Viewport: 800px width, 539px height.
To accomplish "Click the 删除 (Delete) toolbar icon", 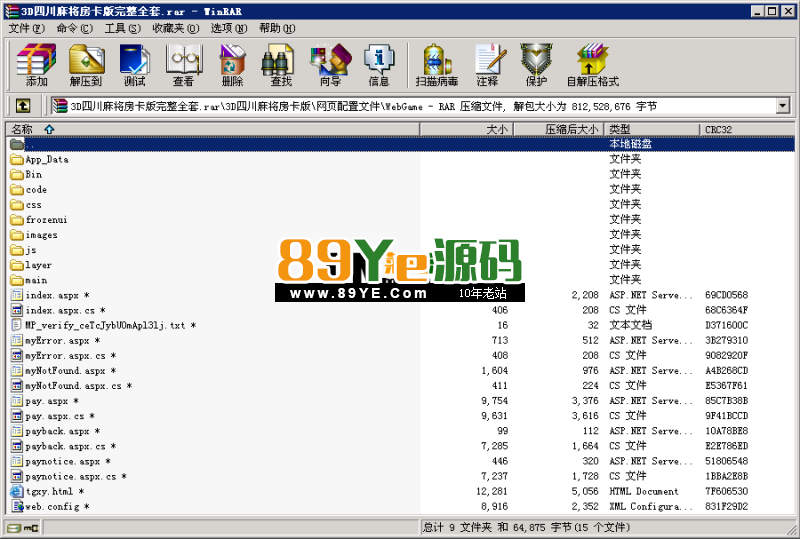I will 232,65.
